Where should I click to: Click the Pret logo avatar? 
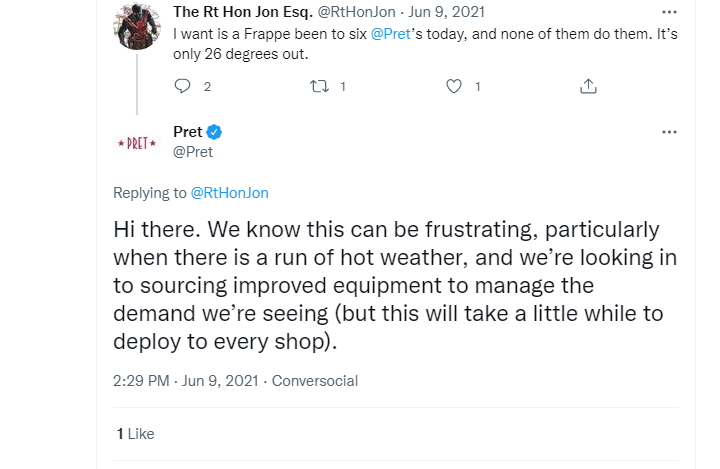[x=137, y=143]
